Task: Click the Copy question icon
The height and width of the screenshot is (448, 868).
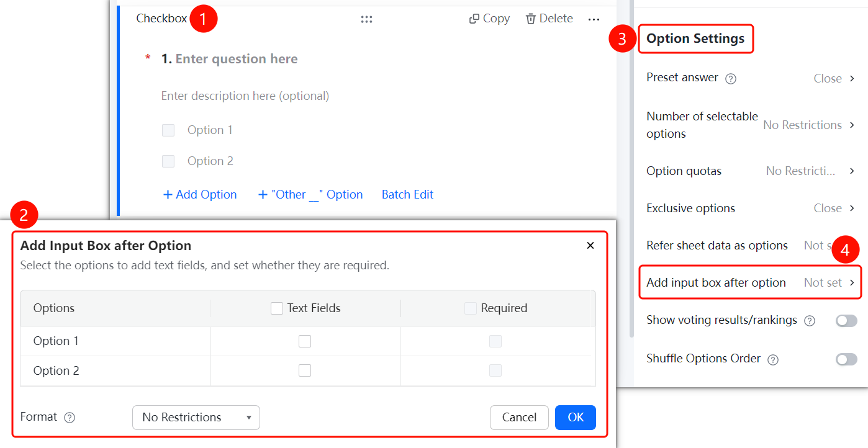Action: [474, 19]
